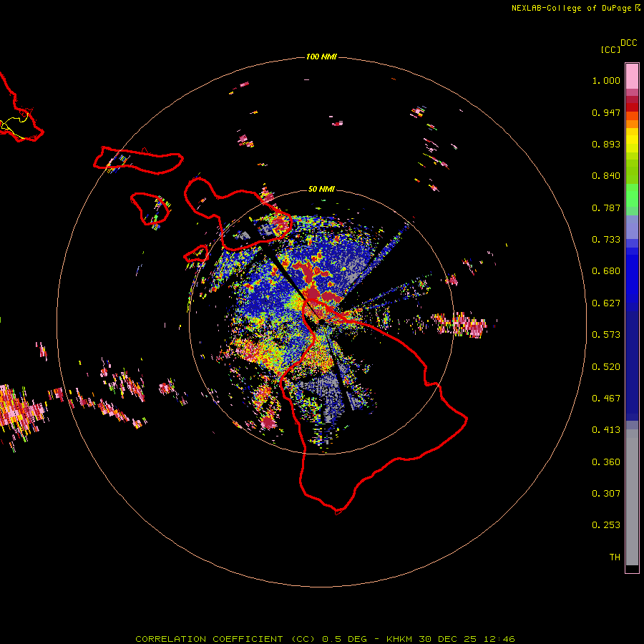Image resolution: width=644 pixels, height=644 pixels.
Task: Click the Correlation Coefficient product title at bottom
Action: pos(325,639)
